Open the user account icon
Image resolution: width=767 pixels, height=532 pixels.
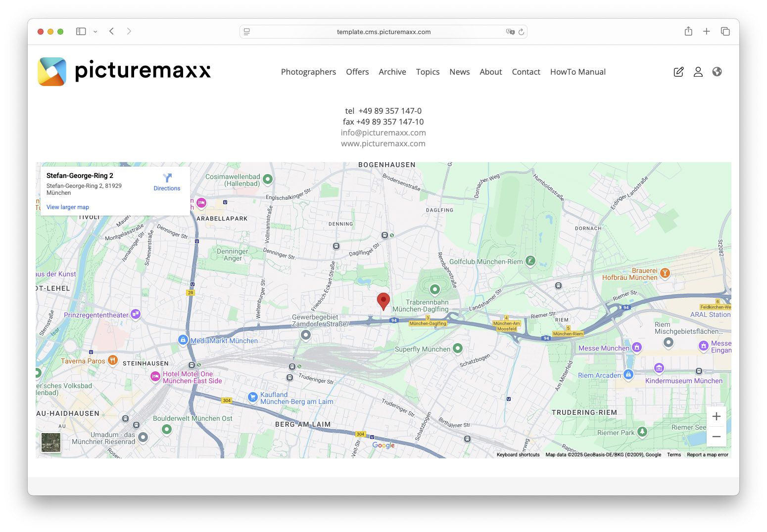coord(698,72)
